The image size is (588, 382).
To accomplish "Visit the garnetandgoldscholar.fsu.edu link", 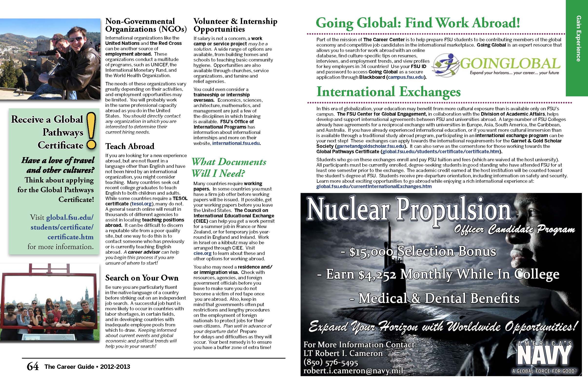I will point(371,146).
